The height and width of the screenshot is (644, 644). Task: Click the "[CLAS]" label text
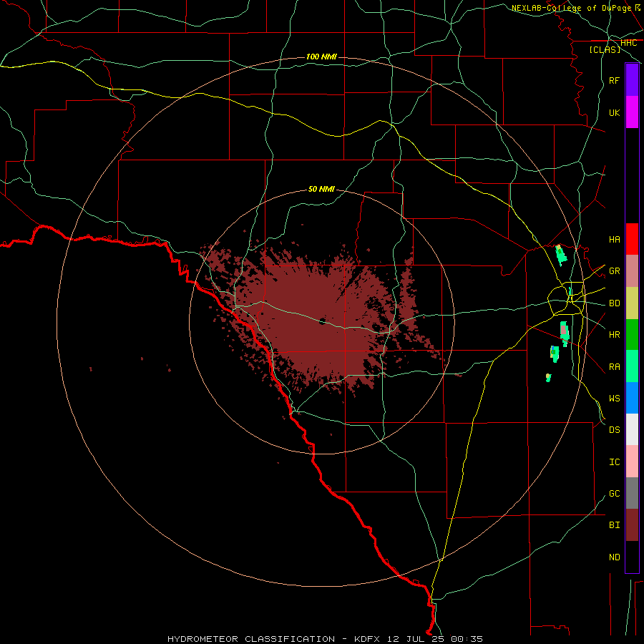click(605, 49)
